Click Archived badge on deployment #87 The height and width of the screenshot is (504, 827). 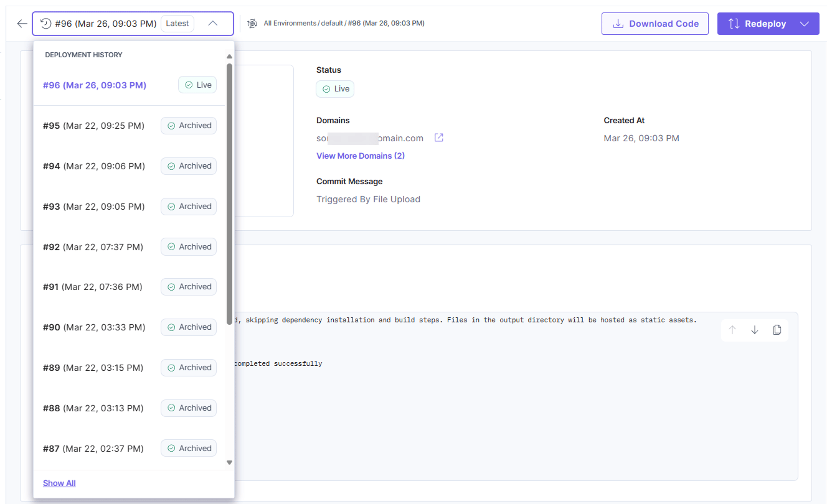pyautogui.click(x=189, y=448)
